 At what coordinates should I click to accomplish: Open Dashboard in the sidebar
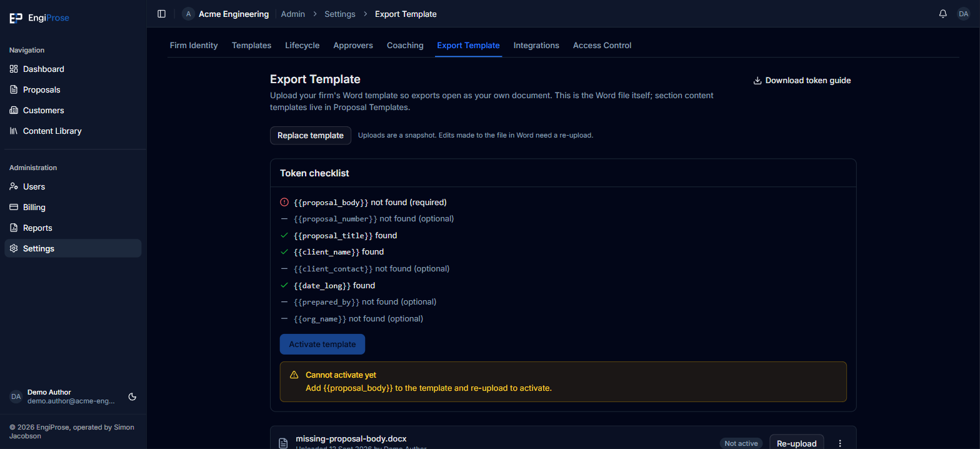[x=73, y=69]
